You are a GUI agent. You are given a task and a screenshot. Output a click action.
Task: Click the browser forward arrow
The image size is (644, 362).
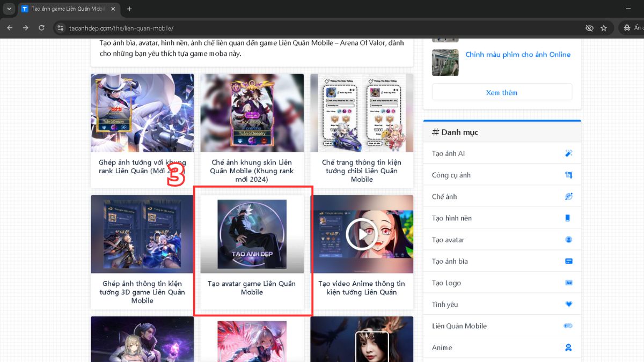(x=25, y=28)
